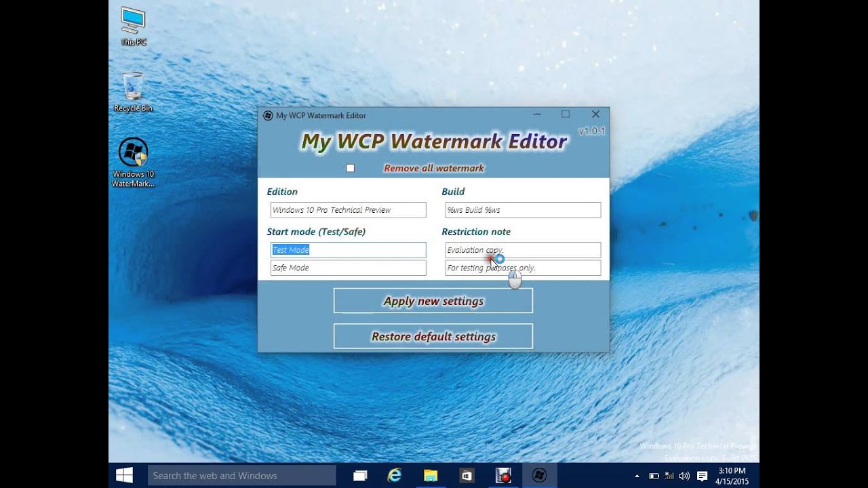Image resolution: width=868 pixels, height=488 pixels.
Task: Click the For testing purposes only field
Action: point(522,268)
